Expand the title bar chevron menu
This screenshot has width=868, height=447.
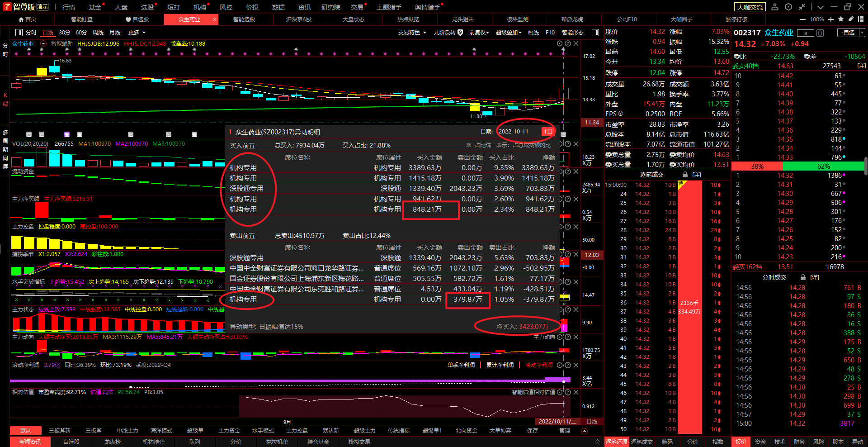(x=821, y=7)
